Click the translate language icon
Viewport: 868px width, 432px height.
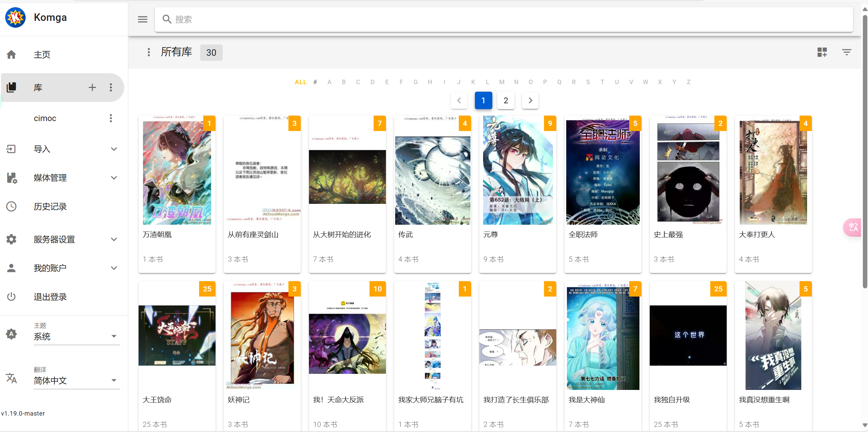pos(11,378)
